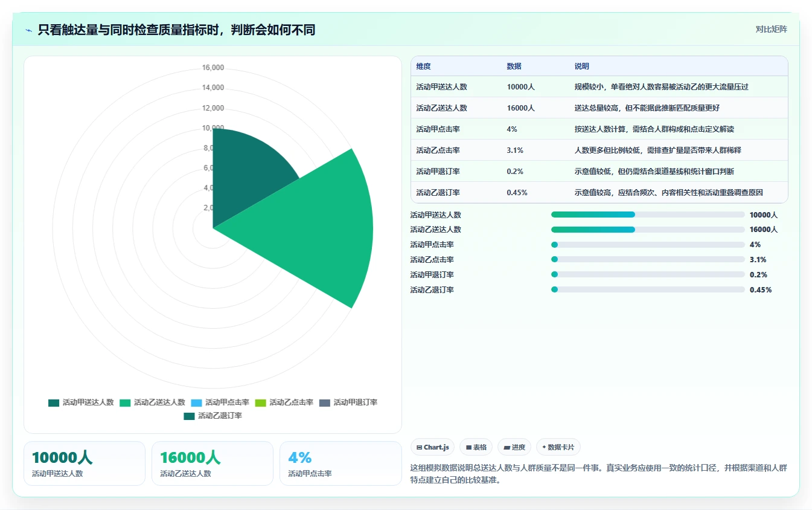Select the 说明 column header
Viewport: 812px width, 510px height.
(x=582, y=66)
